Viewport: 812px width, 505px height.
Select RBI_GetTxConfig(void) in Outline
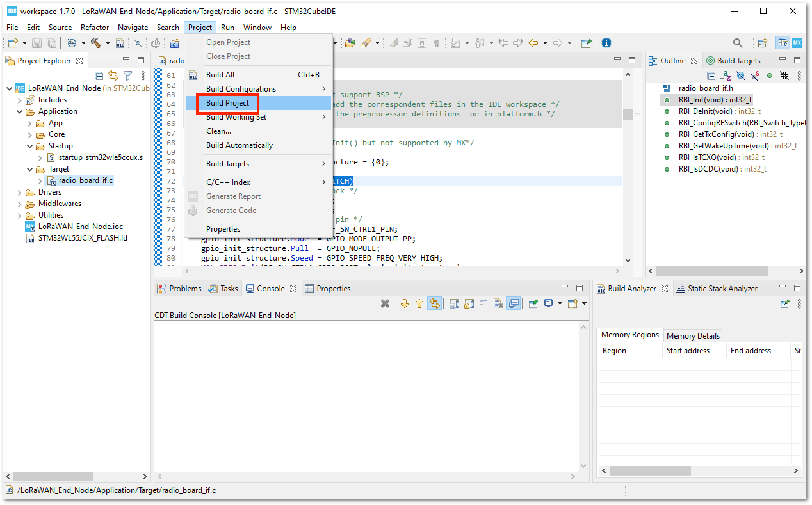[731, 134]
